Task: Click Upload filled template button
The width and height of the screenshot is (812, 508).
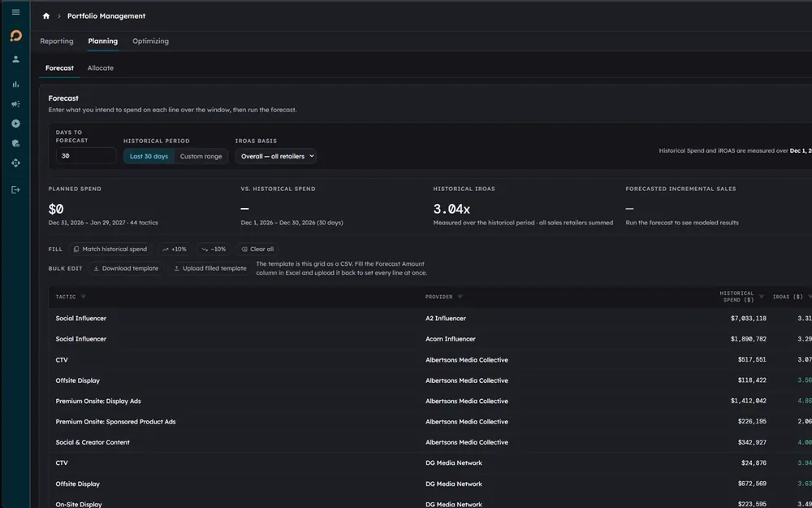Action: pyautogui.click(x=210, y=268)
